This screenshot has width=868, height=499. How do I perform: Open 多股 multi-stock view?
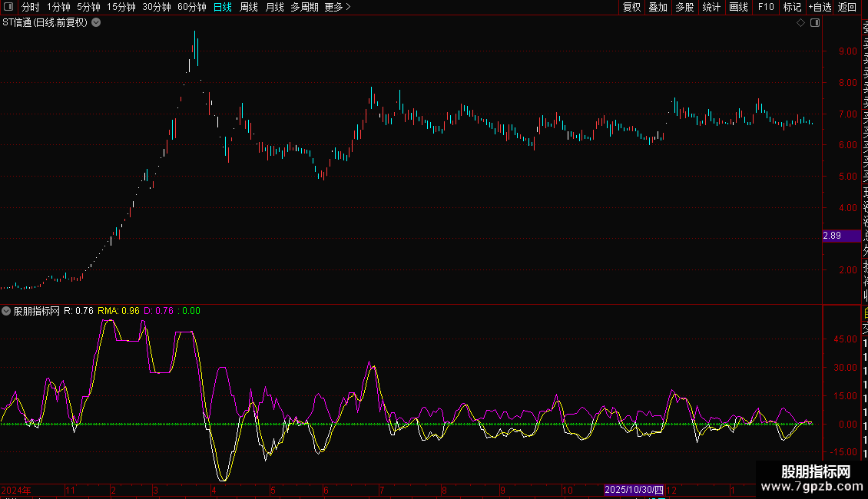click(684, 7)
